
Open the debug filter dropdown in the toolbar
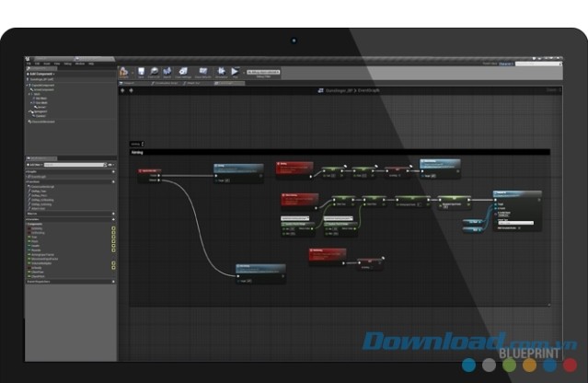click(x=262, y=71)
